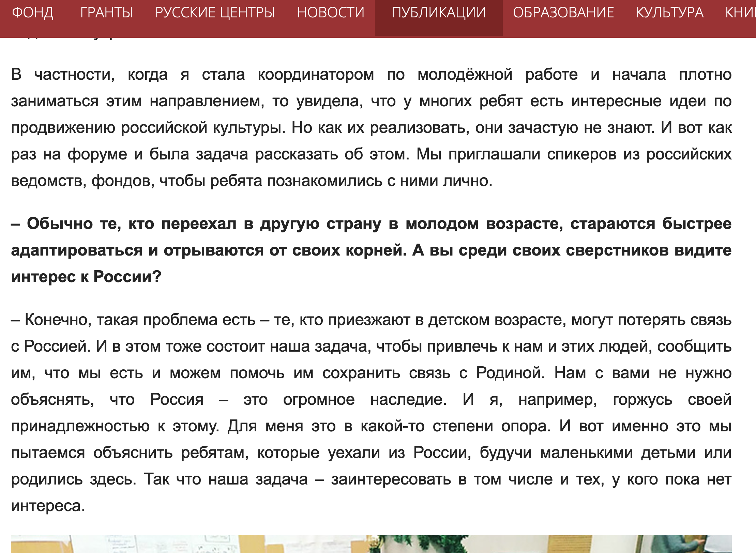Click the active ПУБЛИКАЦИИ tab
Image resolution: width=756 pixels, height=553 pixels.
(438, 13)
